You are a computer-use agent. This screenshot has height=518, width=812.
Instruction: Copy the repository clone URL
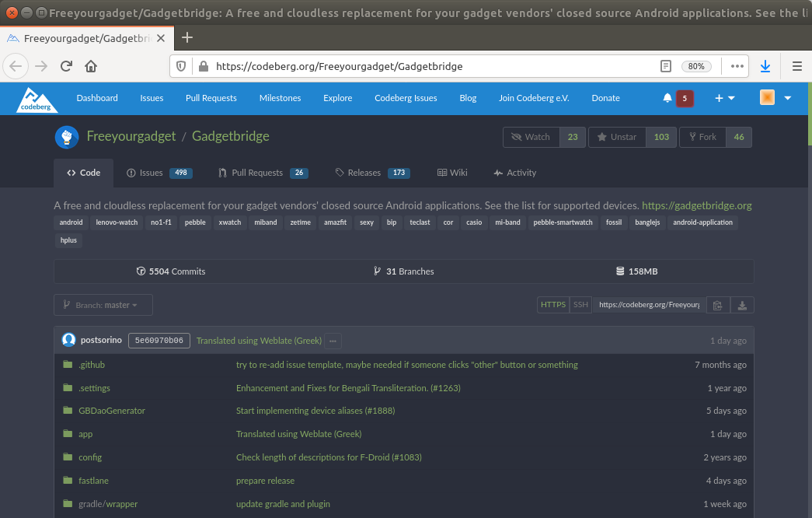(717, 304)
